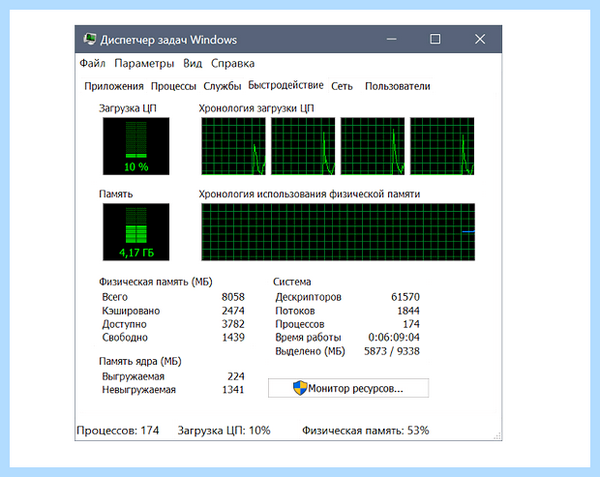Switch to the Процессы tab
The width and height of the screenshot is (600, 477).
coord(173,86)
